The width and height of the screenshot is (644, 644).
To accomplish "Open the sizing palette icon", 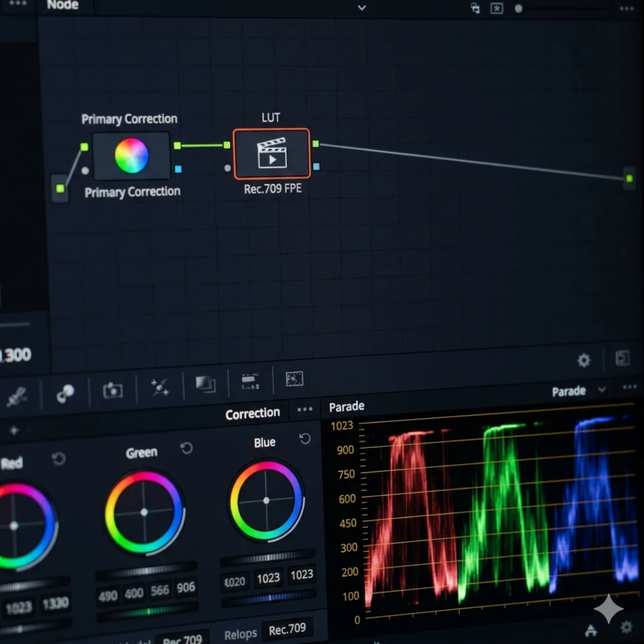I will pyautogui.click(x=250, y=382).
